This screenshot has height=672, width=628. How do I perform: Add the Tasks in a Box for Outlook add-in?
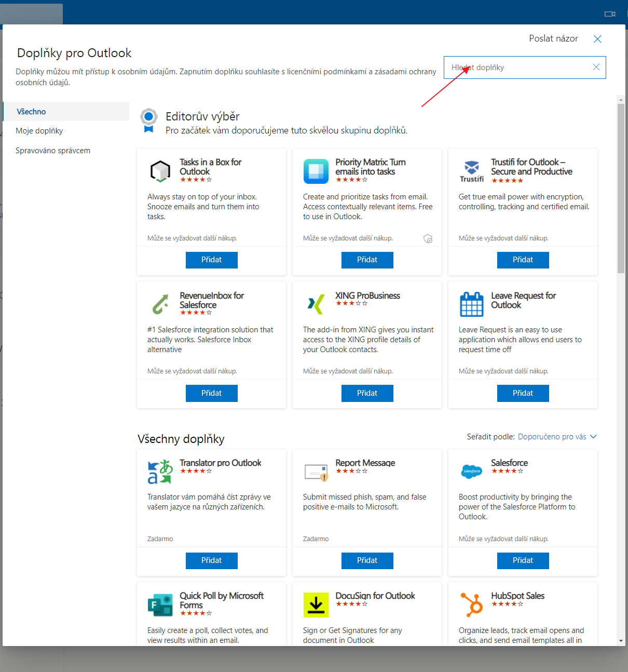[212, 260]
